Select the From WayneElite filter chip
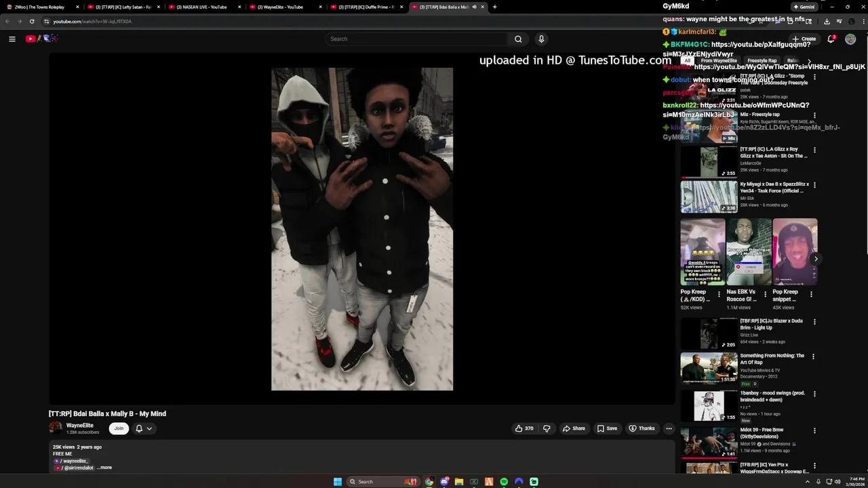This screenshot has width=868, height=488. pos(719,61)
